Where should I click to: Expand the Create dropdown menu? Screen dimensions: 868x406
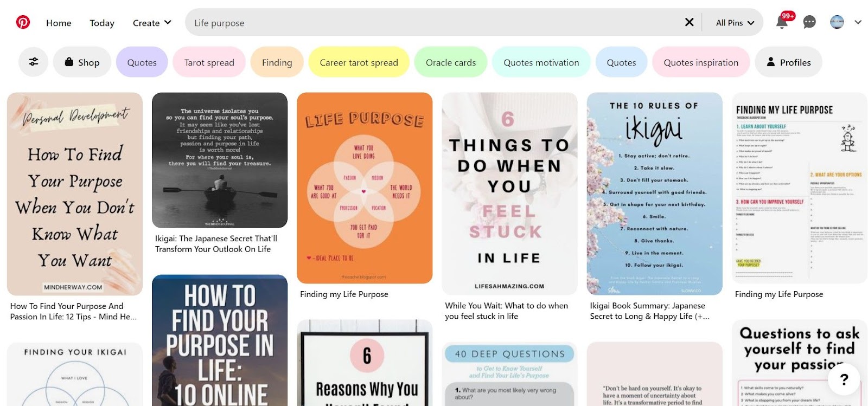[x=152, y=23]
